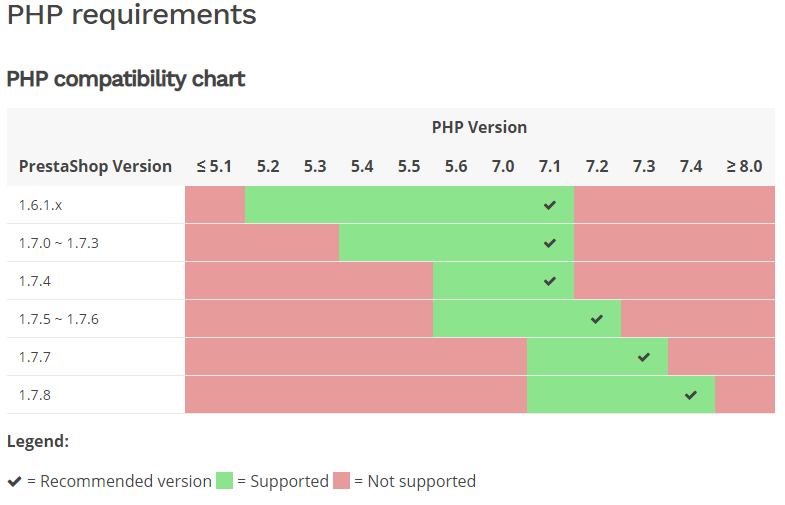The height and width of the screenshot is (505, 785).
Task: Click the green Supported legend swatch
Action: coord(224,481)
